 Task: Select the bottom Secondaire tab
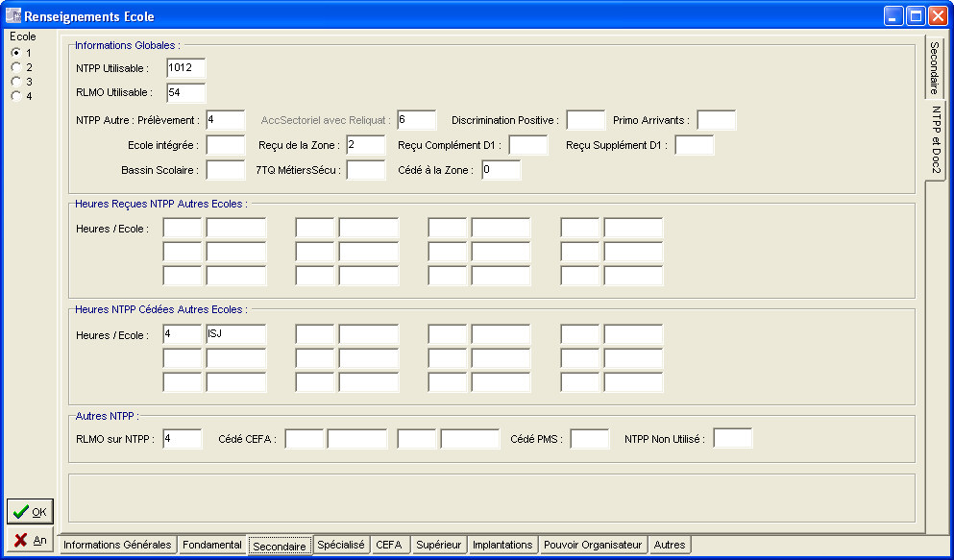(x=280, y=546)
